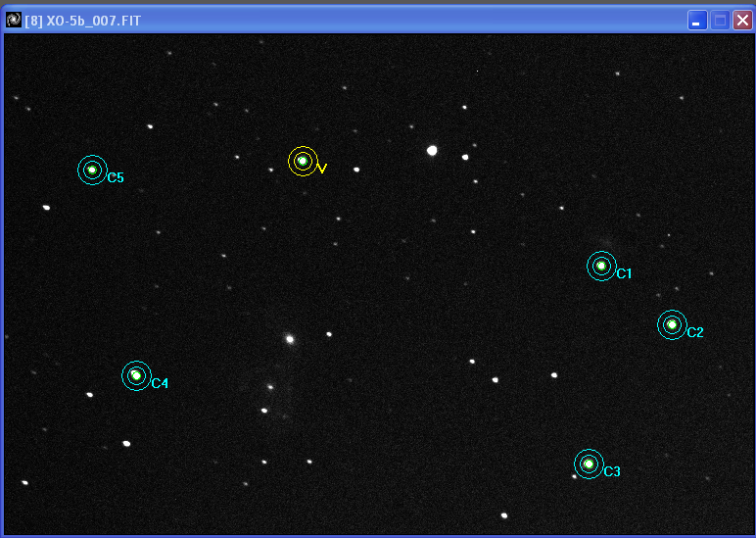Screen dimensions: 756x538
Task: Click the cyan C1 text label
Action: (x=624, y=274)
